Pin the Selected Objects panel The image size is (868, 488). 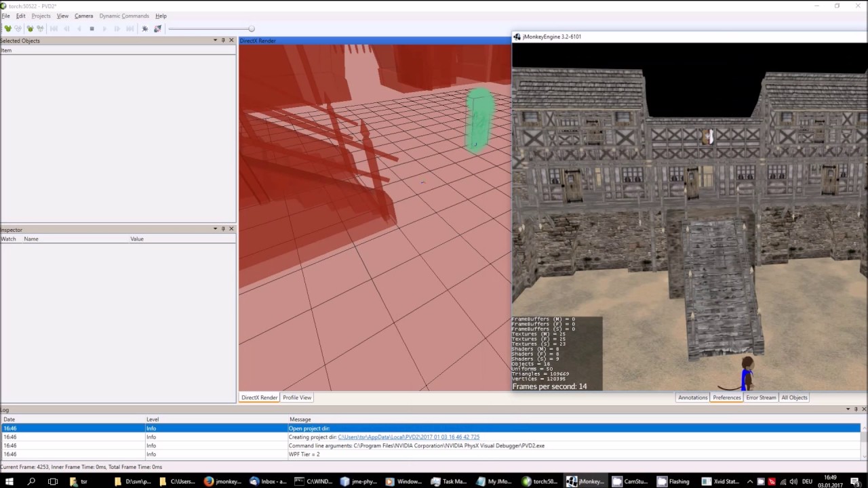pyautogui.click(x=223, y=41)
